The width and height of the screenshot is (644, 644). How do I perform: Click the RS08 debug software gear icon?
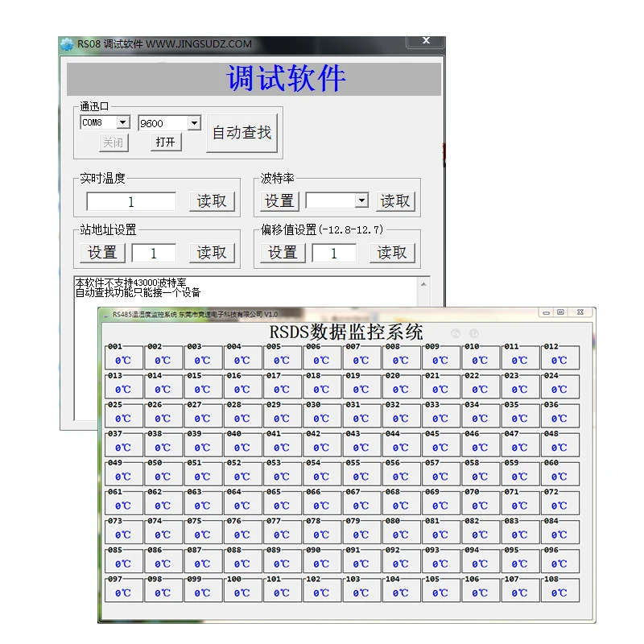pyautogui.click(x=67, y=44)
